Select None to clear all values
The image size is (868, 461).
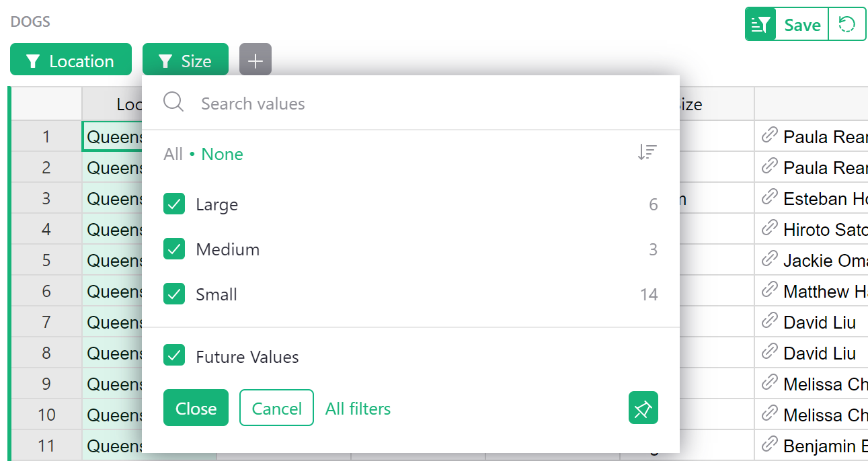coord(222,154)
